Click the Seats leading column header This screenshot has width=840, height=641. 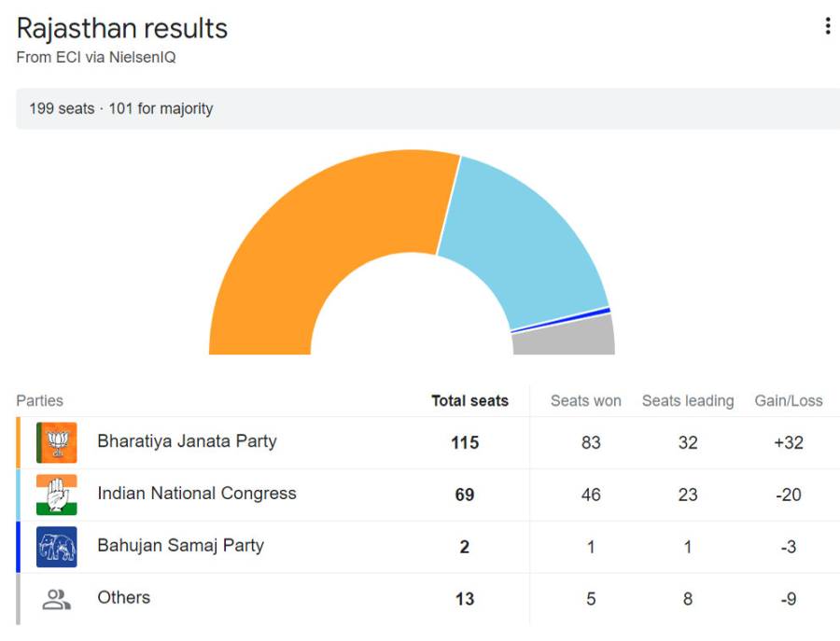click(688, 400)
